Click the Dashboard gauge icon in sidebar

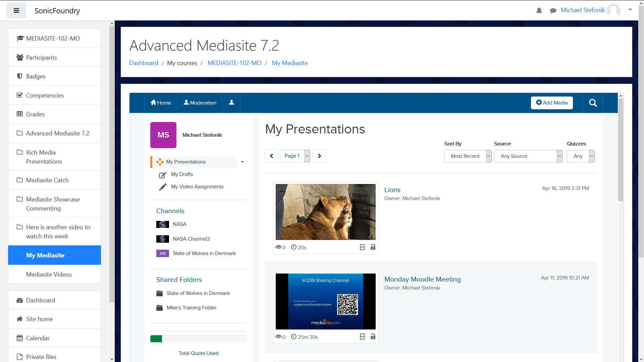point(19,300)
